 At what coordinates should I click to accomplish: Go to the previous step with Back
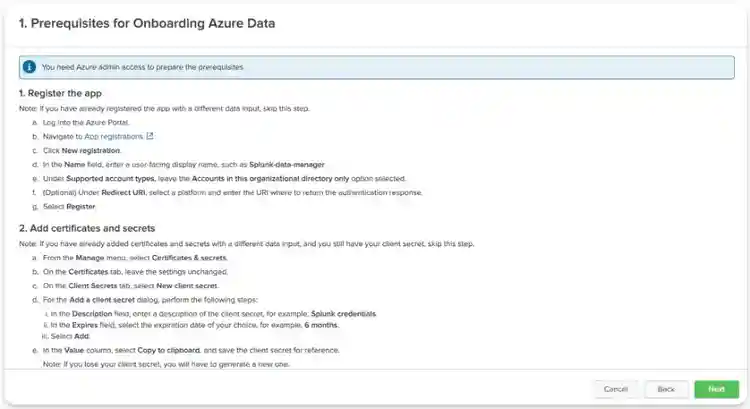666,389
